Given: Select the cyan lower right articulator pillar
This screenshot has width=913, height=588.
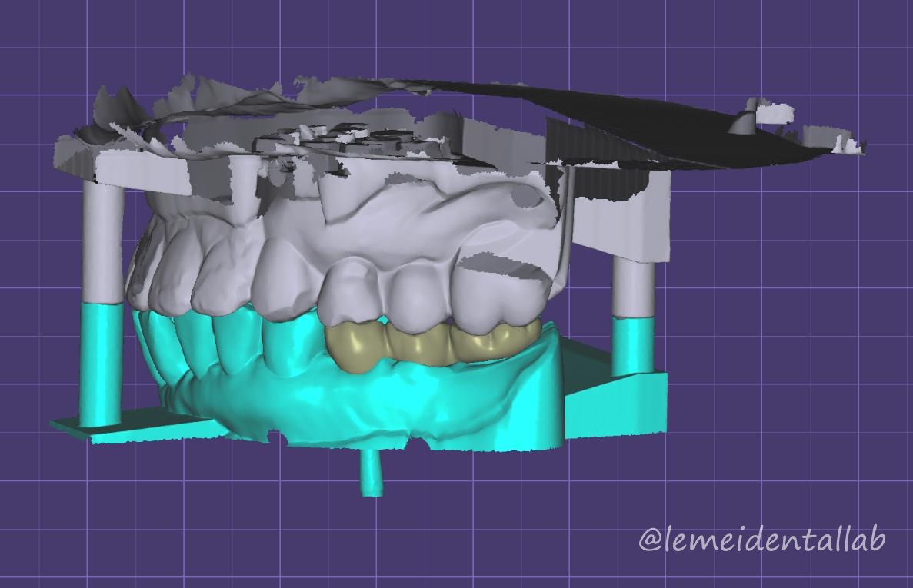Looking at the screenshot, I should coord(633,344).
